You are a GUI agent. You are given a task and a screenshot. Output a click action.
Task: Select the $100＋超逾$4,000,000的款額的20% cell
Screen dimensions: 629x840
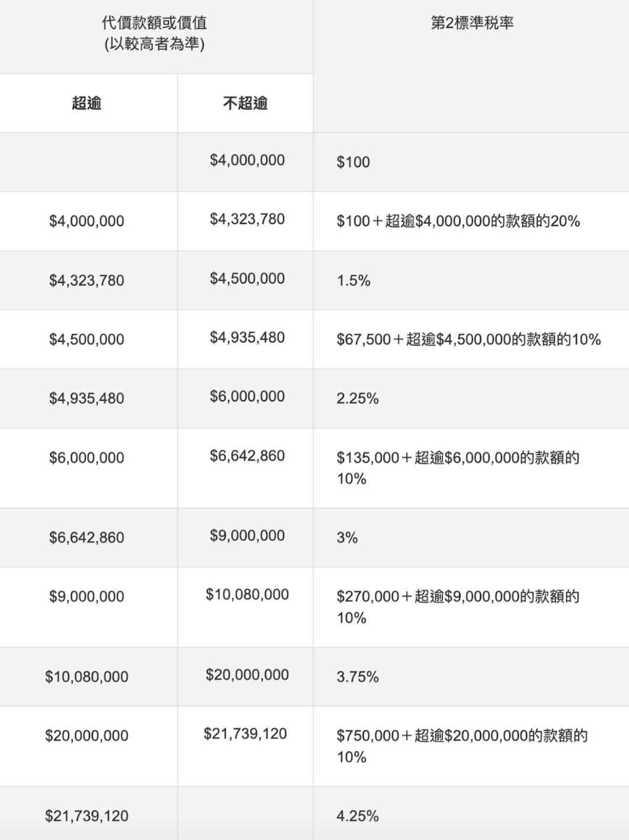(458, 222)
